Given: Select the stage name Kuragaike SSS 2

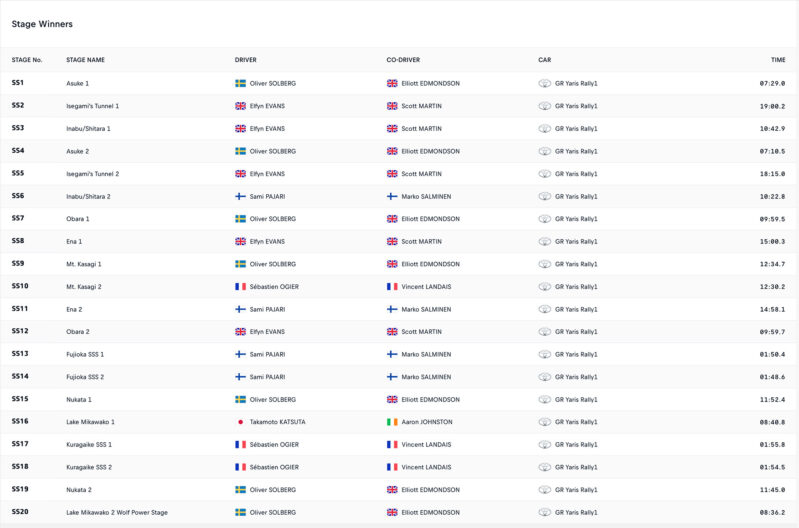Looking at the screenshot, I should coord(89,467).
